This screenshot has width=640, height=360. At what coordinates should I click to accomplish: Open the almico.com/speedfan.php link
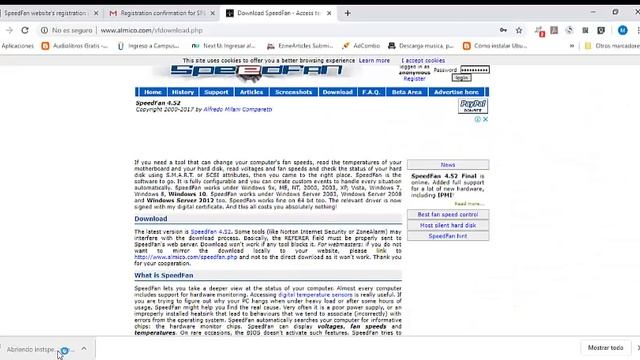coord(186,257)
